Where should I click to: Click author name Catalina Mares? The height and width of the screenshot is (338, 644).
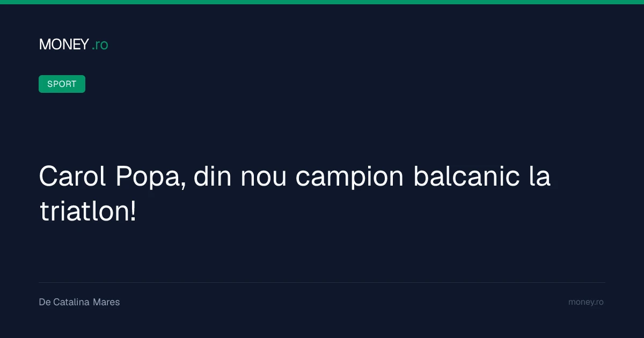(x=86, y=302)
